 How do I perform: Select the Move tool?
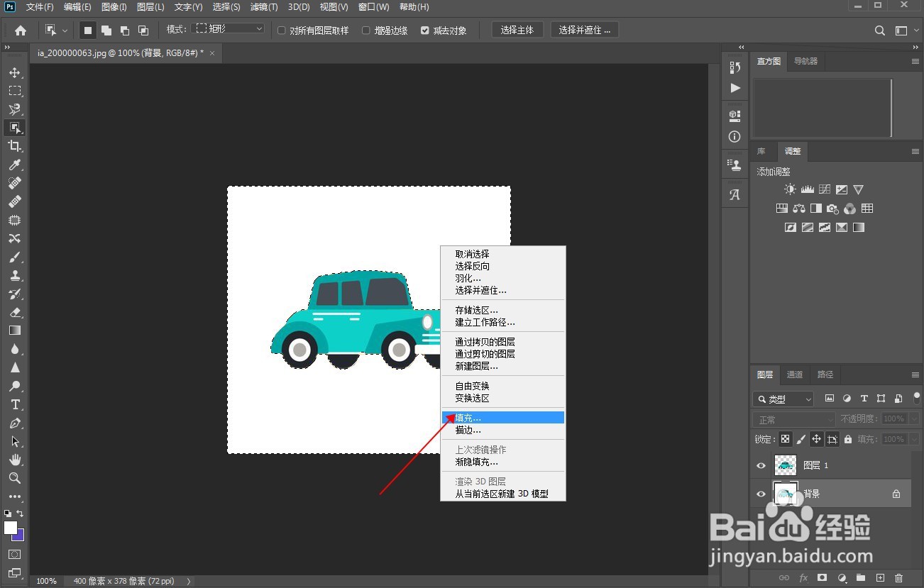[14, 72]
